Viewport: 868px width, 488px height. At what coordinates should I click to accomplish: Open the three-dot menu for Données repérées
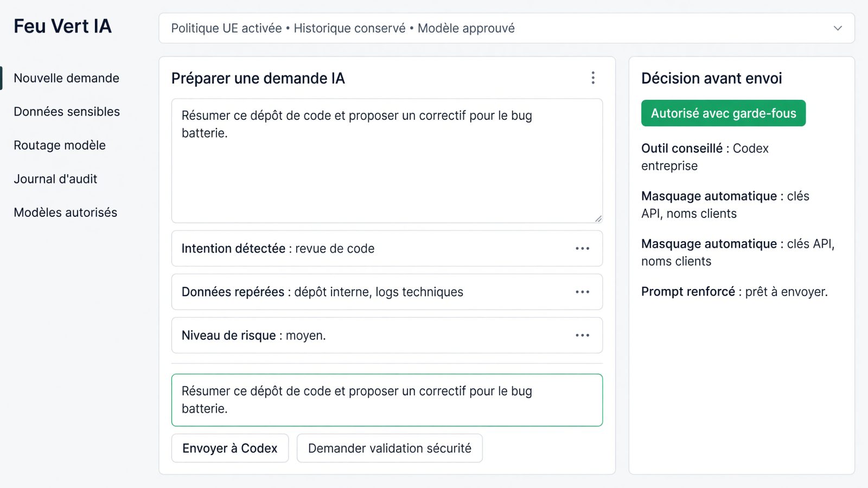point(582,292)
